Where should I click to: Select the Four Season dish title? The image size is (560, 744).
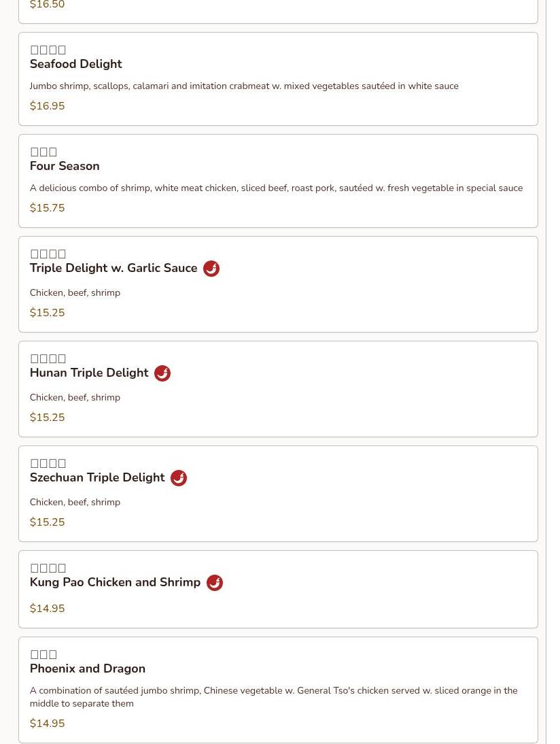pyautogui.click(x=65, y=166)
